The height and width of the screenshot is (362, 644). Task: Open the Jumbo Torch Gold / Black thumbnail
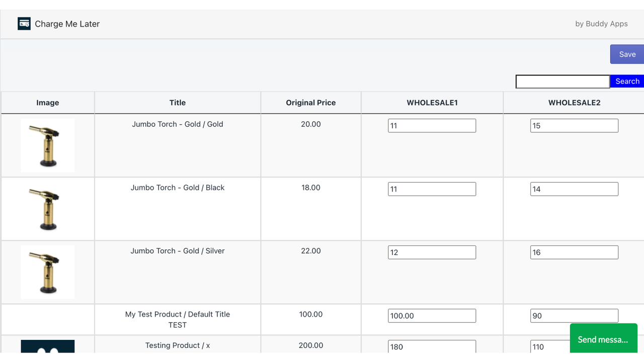48,209
